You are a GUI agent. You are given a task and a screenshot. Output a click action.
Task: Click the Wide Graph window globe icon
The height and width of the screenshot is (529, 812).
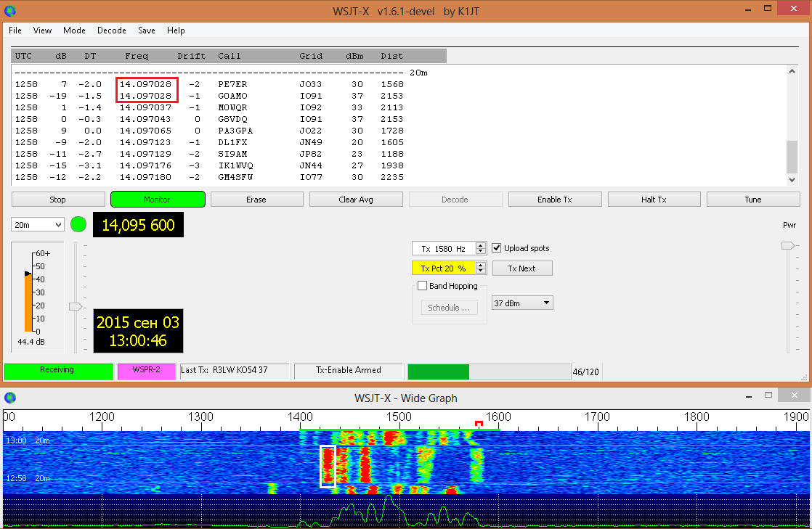[9, 398]
